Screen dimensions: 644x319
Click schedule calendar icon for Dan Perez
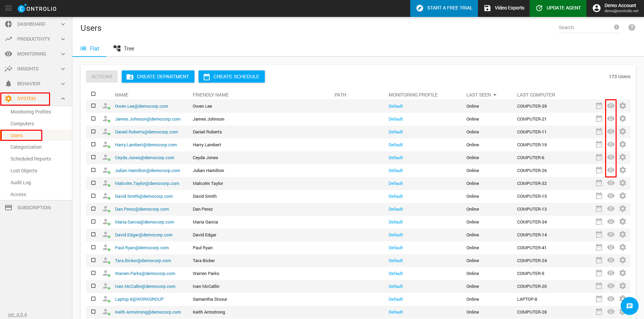tap(599, 209)
